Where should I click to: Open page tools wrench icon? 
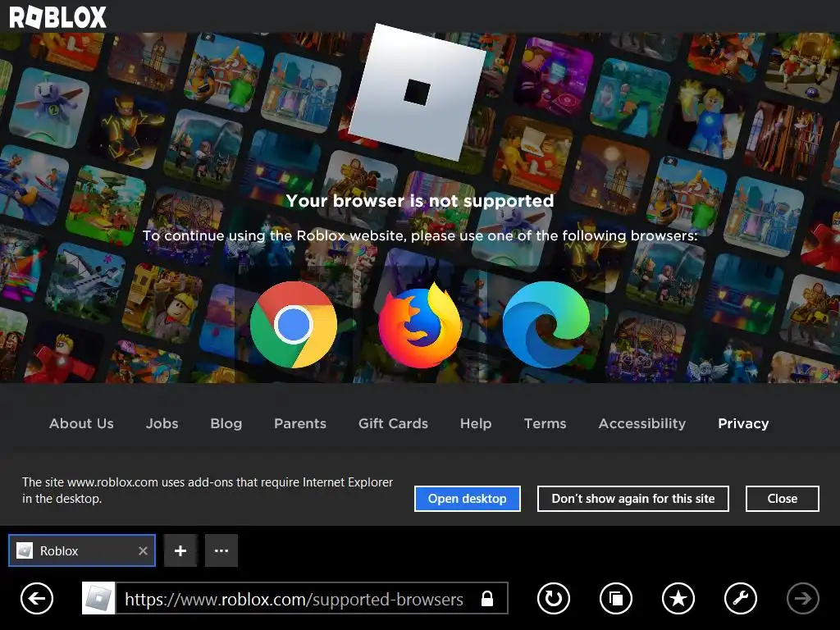(741, 598)
